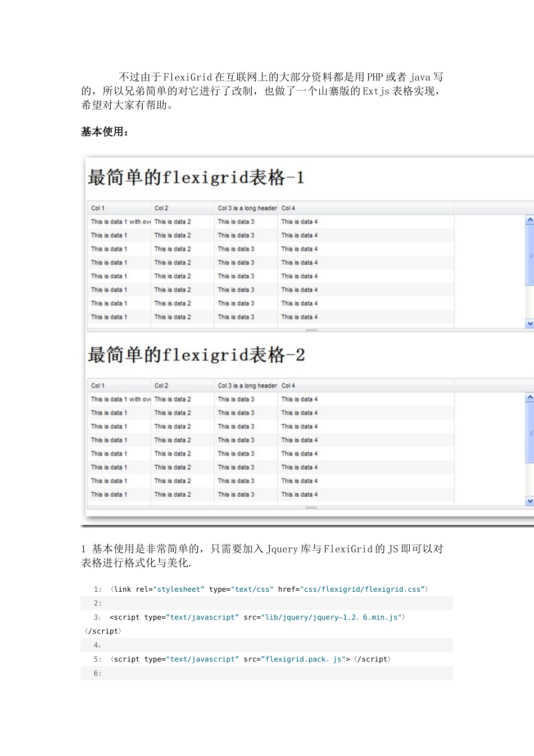
Task: Click code string 'lib/jquery/jquery-1.2.6.min.js'
Action: tap(332, 618)
